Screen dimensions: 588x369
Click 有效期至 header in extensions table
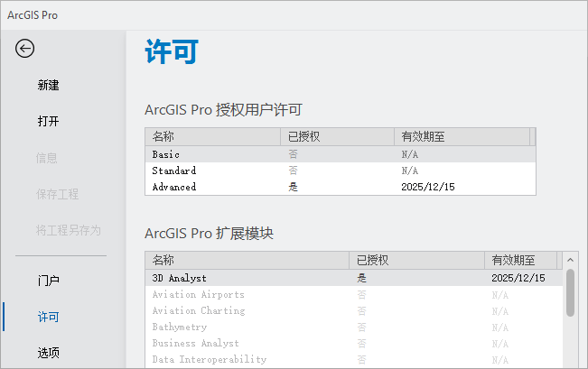(520, 260)
